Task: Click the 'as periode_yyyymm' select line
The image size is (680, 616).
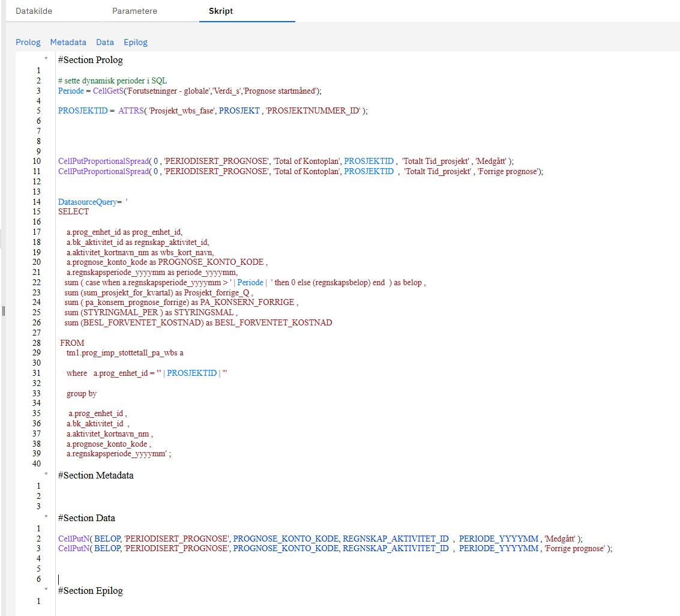Action: 152,273
